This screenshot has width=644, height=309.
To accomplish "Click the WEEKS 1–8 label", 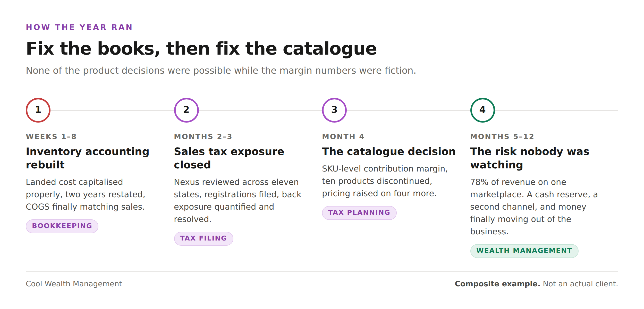I will 51,136.
